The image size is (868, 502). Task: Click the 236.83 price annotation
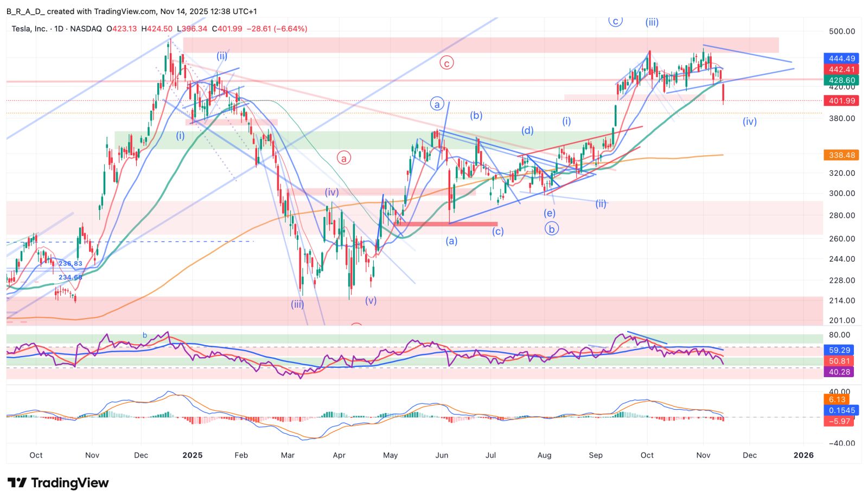pyautogui.click(x=71, y=264)
